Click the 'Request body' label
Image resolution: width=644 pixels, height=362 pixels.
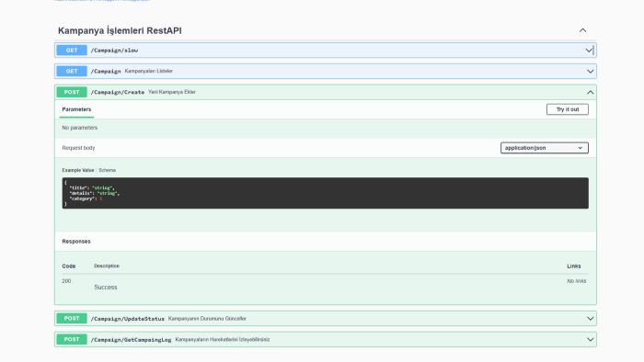coord(78,148)
